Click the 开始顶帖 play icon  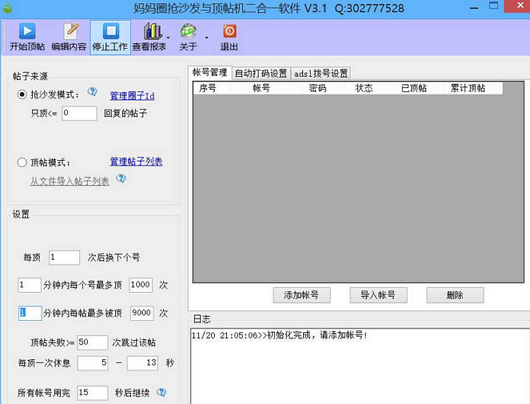(x=27, y=31)
